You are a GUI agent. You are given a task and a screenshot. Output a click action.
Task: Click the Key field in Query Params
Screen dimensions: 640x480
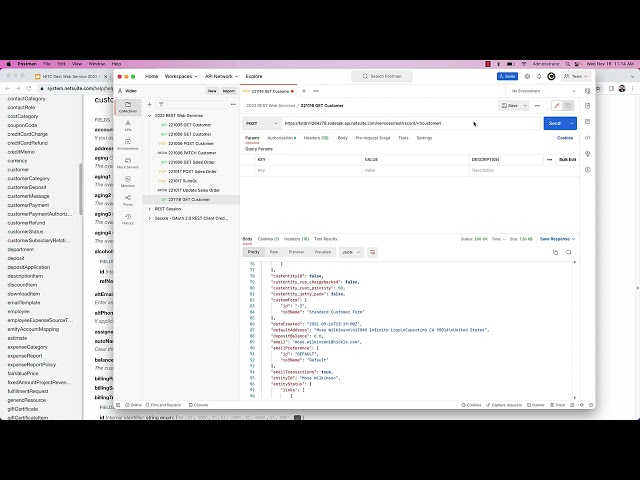[x=308, y=170]
